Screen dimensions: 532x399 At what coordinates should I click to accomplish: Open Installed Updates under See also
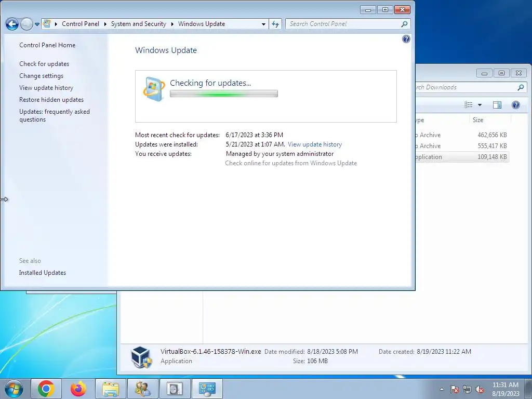(x=43, y=273)
